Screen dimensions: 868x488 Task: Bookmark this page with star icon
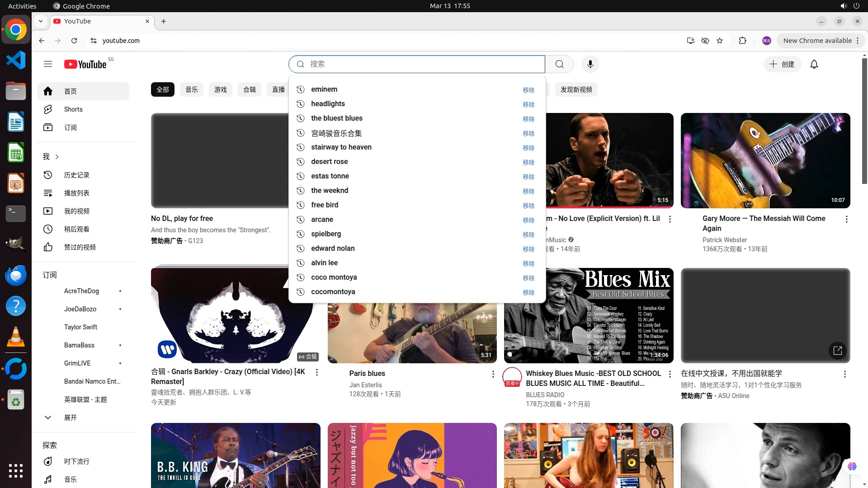[x=720, y=41]
